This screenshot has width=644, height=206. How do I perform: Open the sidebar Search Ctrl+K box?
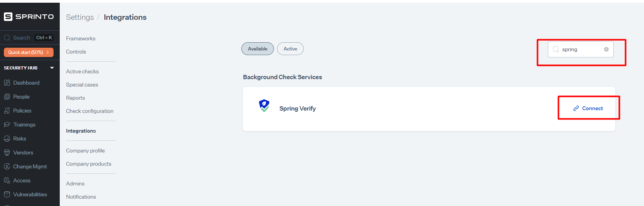tap(21, 38)
